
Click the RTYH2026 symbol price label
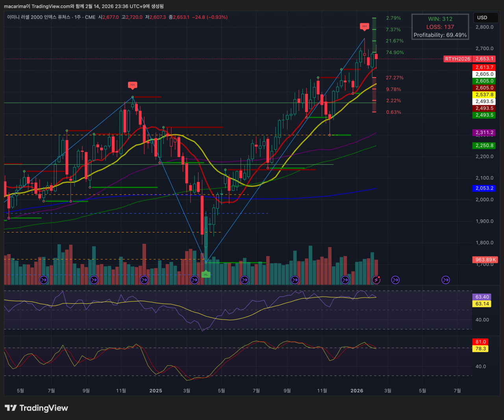458,59
